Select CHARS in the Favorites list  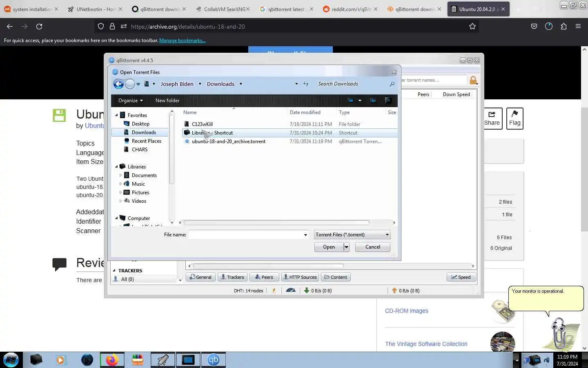(139, 150)
